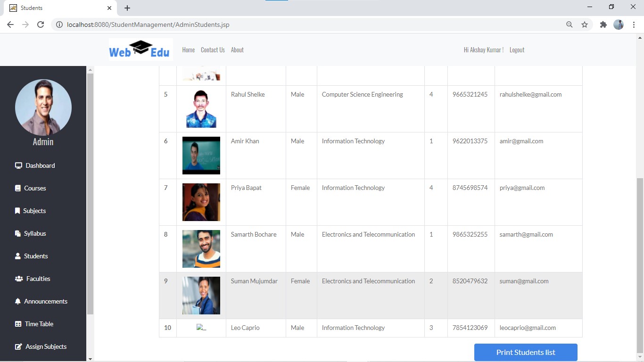Image resolution: width=644 pixels, height=362 pixels.
Task: Switch to the Students browser tab
Action: coord(32,8)
